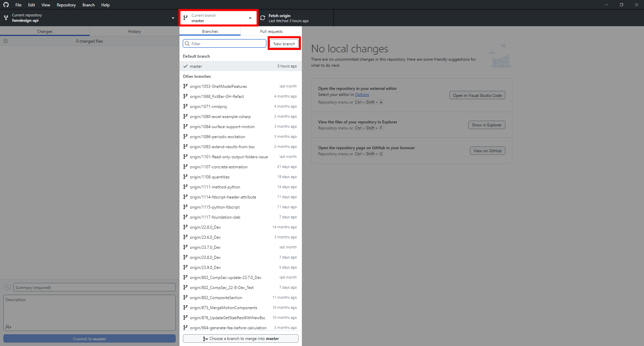Click the current repository icon

pos(6,18)
